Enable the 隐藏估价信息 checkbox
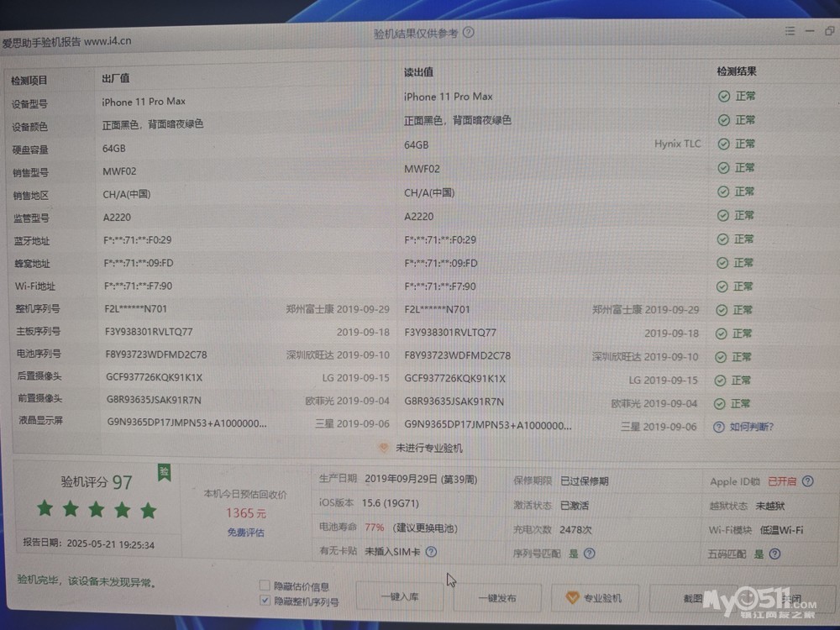Screen dimensions: 840x630 click(265, 585)
